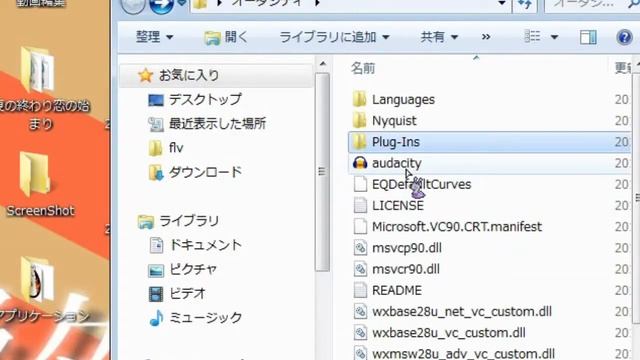The image size is (640, 360).
Task: Click the Favorites star icon
Action: pyautogui.click(x=145, y=75)
